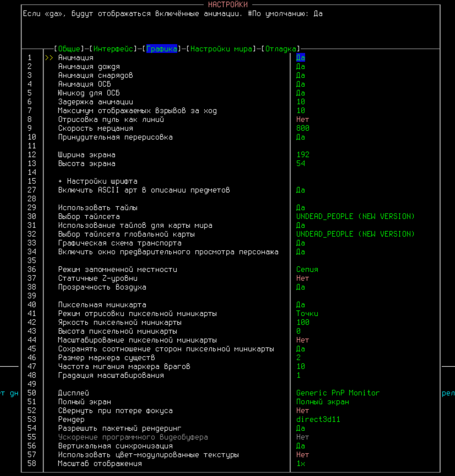Edit Яркость пиксельной миникарты value 100
The height and width of the screenshot is (476, 455).
(x=303, y=322)
